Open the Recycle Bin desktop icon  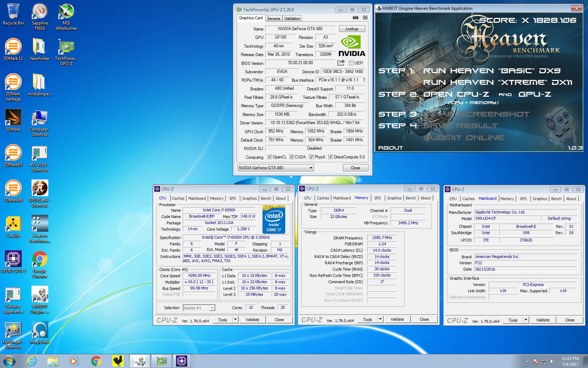pos(13,14)
